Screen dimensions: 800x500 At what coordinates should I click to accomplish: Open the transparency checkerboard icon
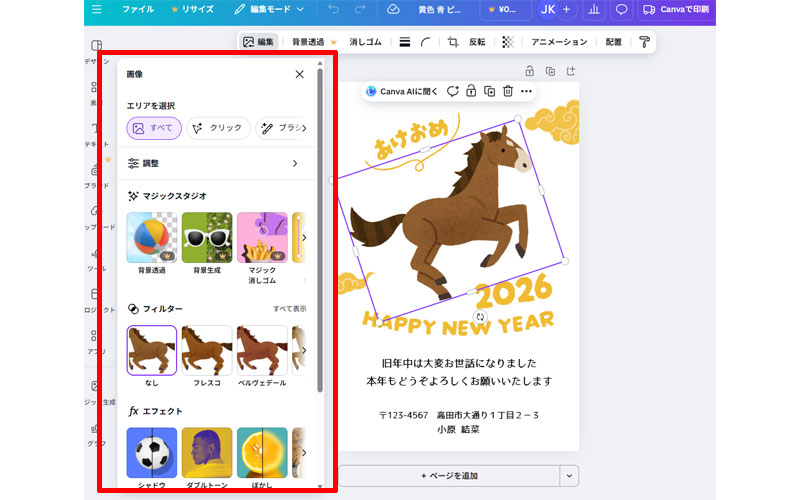(x=508, y=42)
